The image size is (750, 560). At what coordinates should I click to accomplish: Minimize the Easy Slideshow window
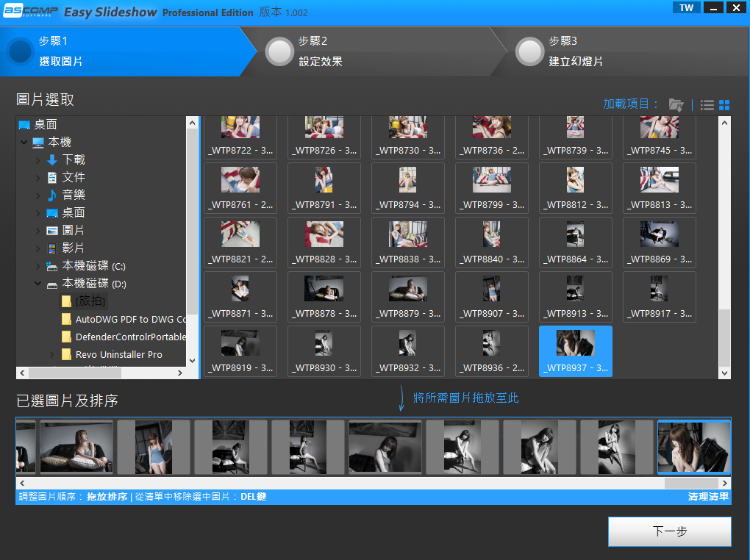(x=713, y=7)
